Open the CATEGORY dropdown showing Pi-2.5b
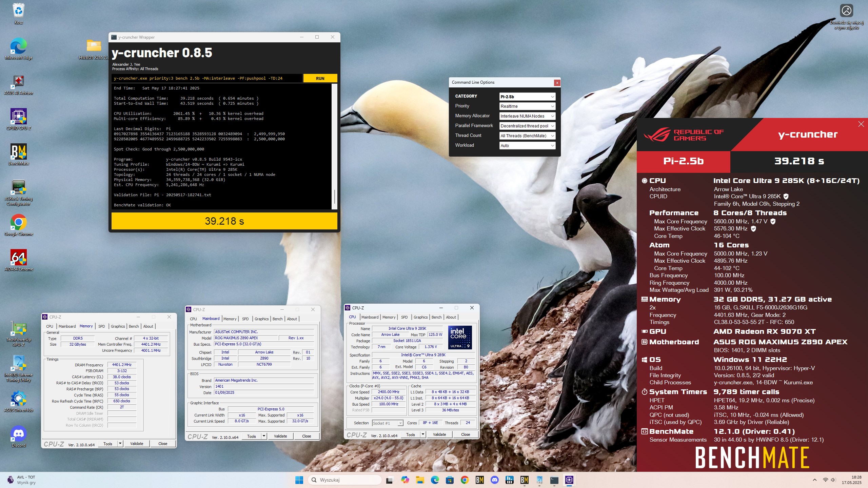The image size is (868, 488). pyautogui.click(x=527, y=97)
